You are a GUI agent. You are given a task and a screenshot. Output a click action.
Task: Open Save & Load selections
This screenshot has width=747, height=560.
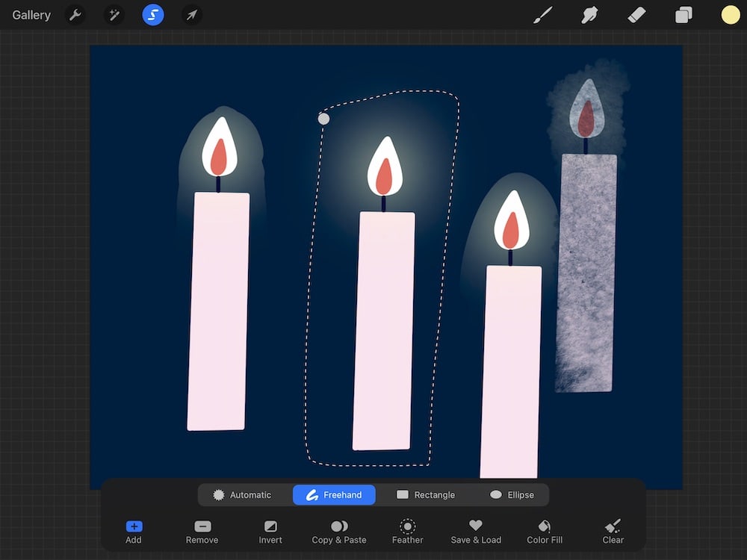476,532
